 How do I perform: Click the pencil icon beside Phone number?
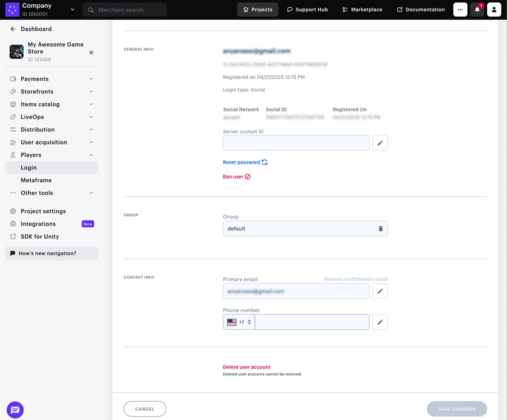click(x=380, y=322)
